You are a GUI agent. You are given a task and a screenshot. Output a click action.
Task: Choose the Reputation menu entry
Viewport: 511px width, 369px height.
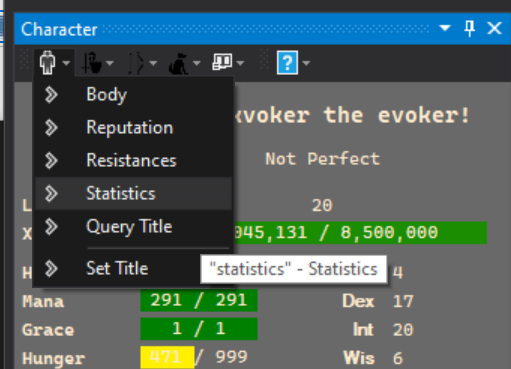(133, 127)
